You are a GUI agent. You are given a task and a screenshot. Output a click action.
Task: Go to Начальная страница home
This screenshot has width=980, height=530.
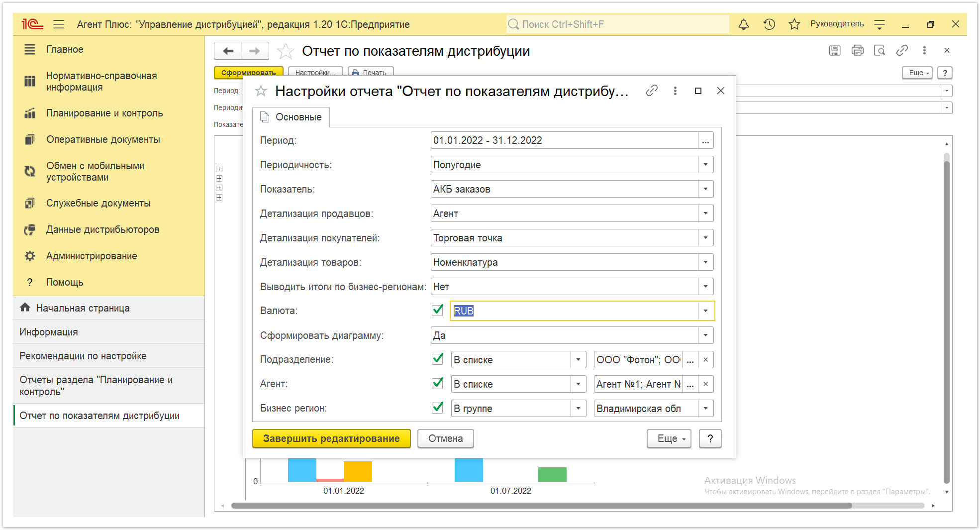(x=108, y=308)
